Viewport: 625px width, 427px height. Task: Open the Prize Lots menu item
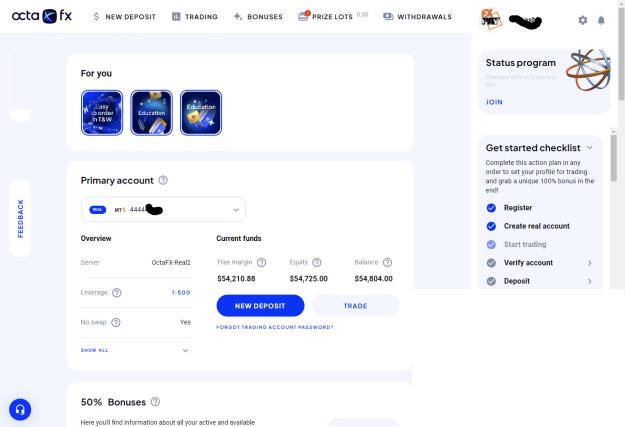(x=333, y=16)
